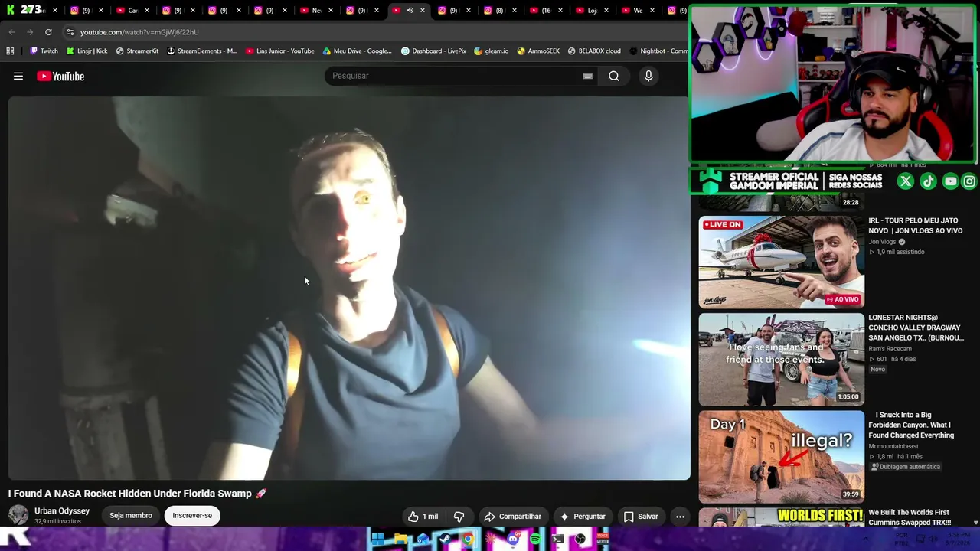
Task: Open the Dashboard - LivePix bookmark
Action: point(433,51)
